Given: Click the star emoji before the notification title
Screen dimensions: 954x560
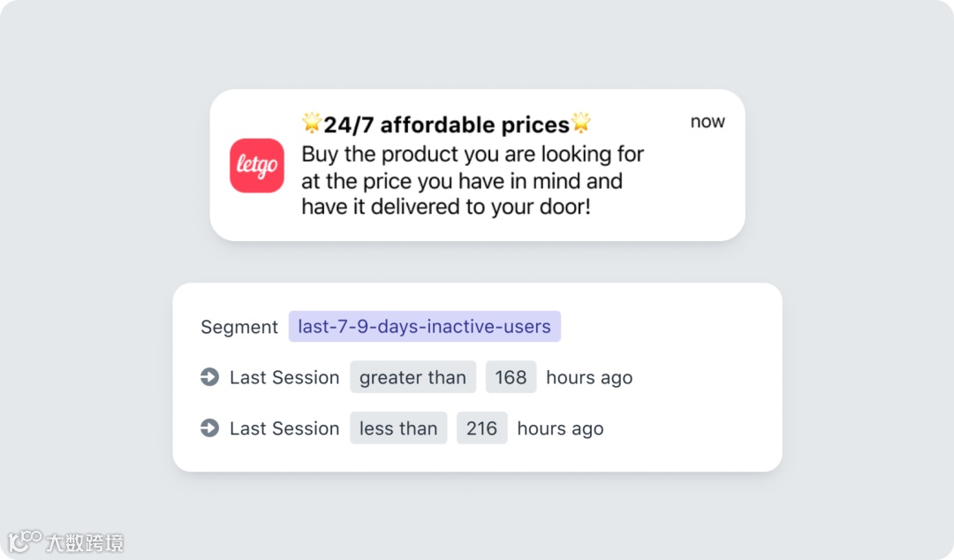Looking at the screenshot, I should (x=312, y=124).
